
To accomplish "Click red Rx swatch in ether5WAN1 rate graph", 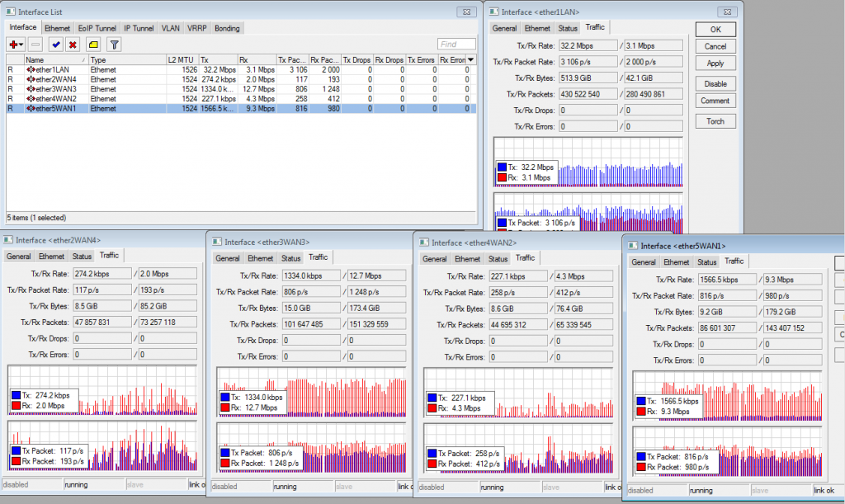I will 640,412.
